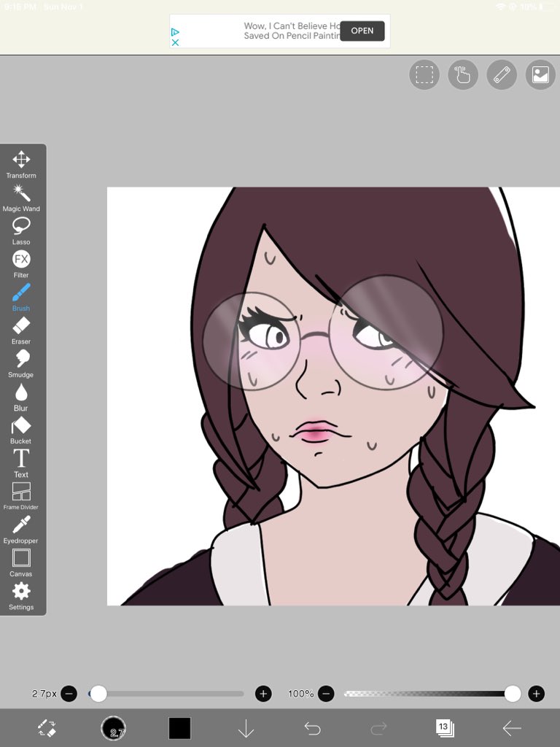Image resolution: width=560 pixels, height=747 pixels.
Task: Select the Magic Wand tool
Action: click(x=21, y=198)
